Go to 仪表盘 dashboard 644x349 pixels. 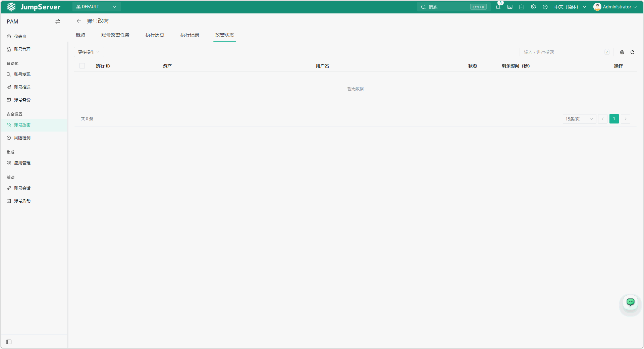34,37
